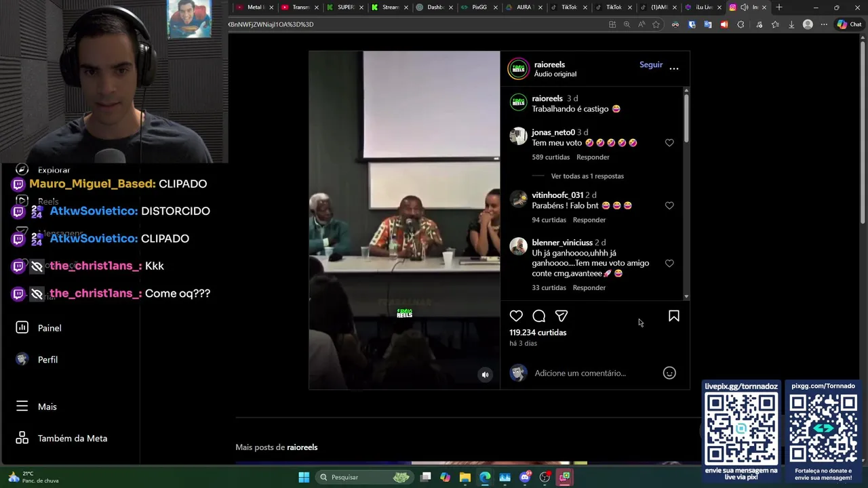Expand Ver todas as 1 respostas
The height and width of the screenshot is (488, 868).
pyautogui.click(x=587, y=176)
